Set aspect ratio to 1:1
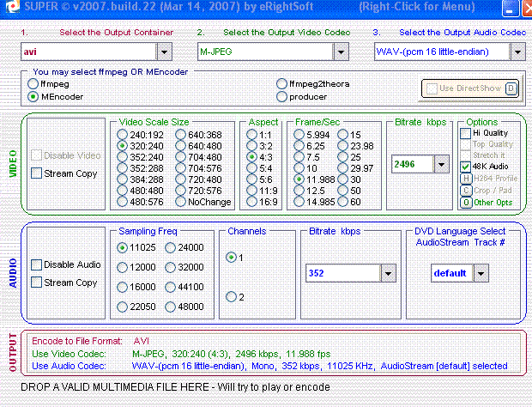The width and height of the screenshot is (532, 407). [x=251, y=135]
